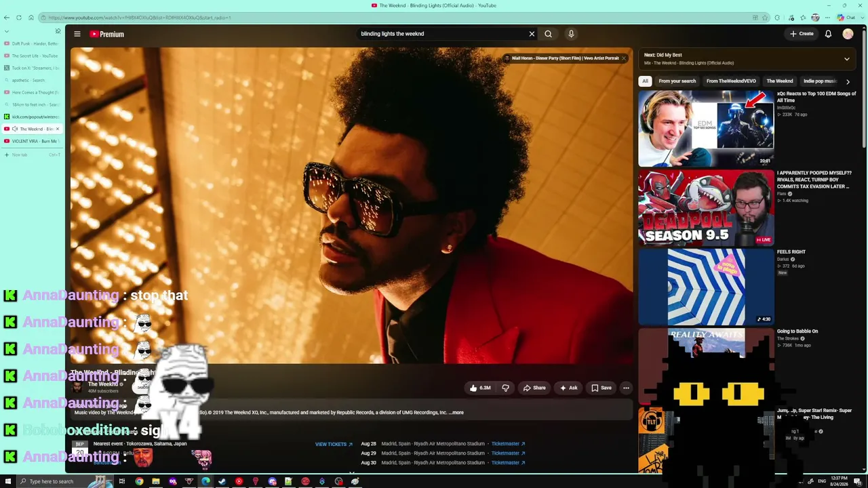Close the active The Weeknd tab

[x=58, y=129]
